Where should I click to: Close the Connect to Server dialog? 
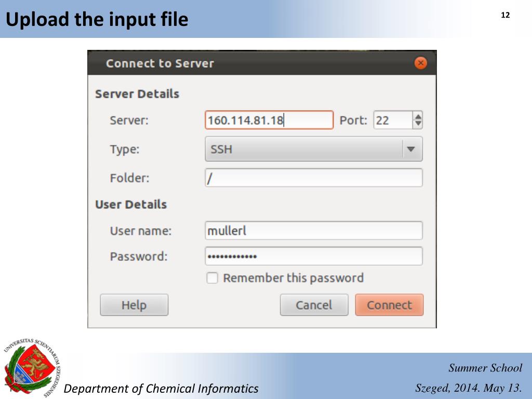coord(420,63)
